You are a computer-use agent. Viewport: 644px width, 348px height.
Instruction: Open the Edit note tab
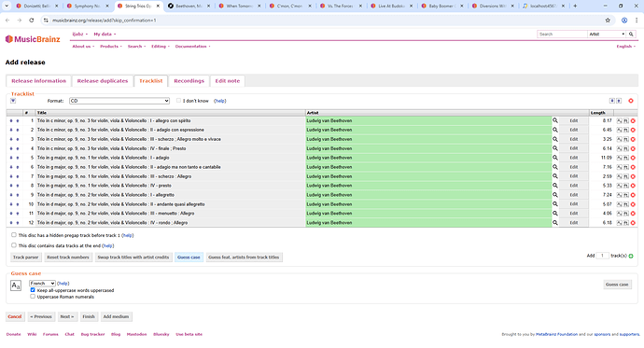pos(228,81)
